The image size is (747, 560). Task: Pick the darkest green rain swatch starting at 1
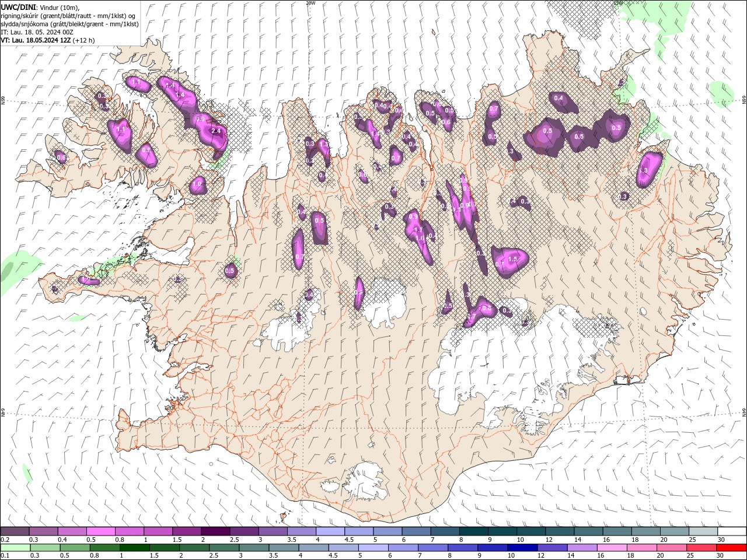pos(134,548)
